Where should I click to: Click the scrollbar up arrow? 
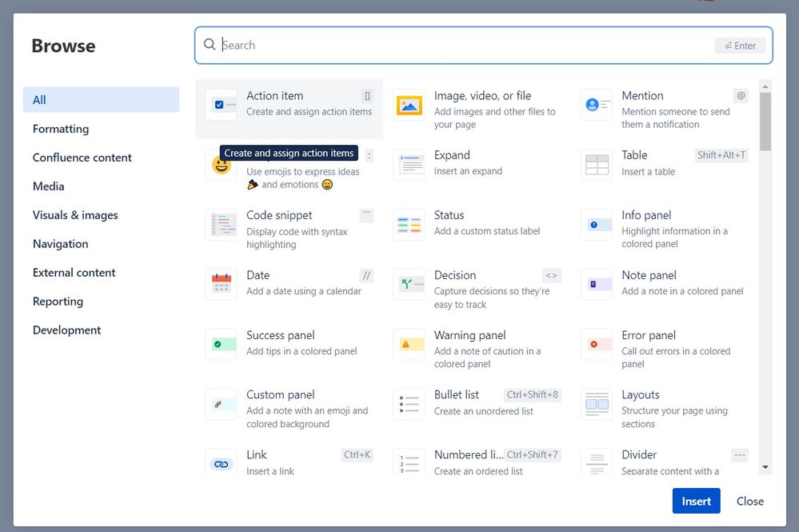765,86
